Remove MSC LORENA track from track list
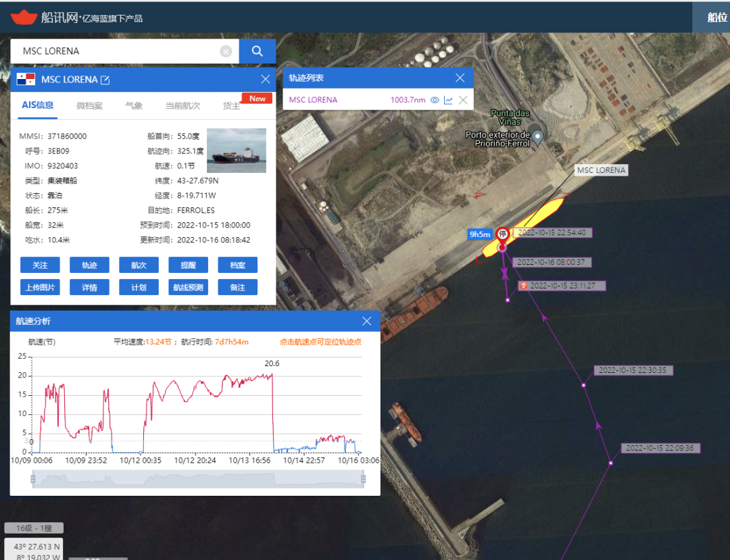The image size is (730, 560). coord(463,100)
